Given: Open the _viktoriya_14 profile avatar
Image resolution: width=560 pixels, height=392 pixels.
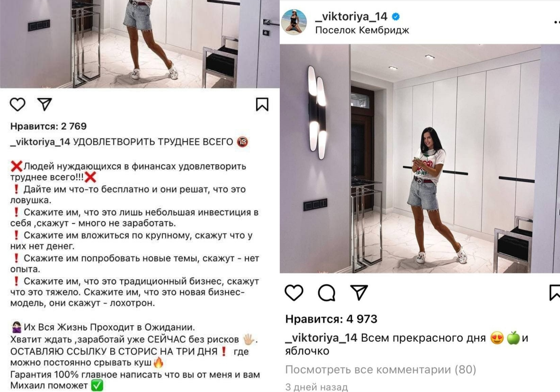Looking at the screenshot, I should click(x=294, y=22).
